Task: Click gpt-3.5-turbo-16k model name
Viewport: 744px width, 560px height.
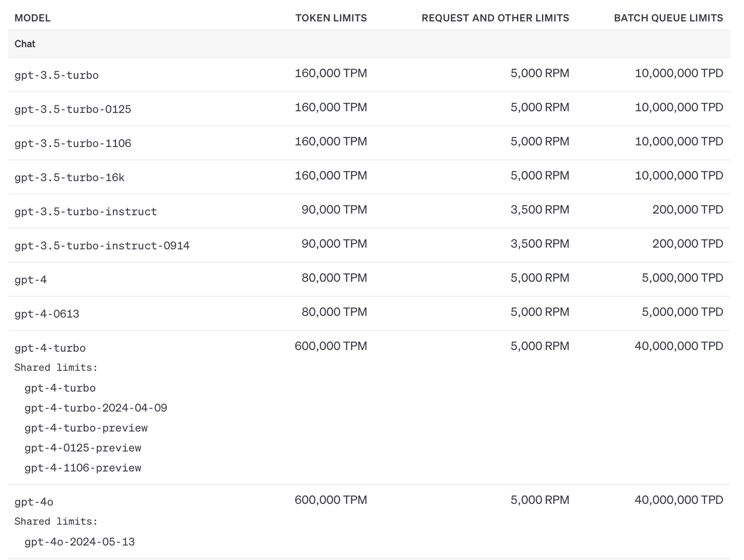Action: click(x=69, y=178)
